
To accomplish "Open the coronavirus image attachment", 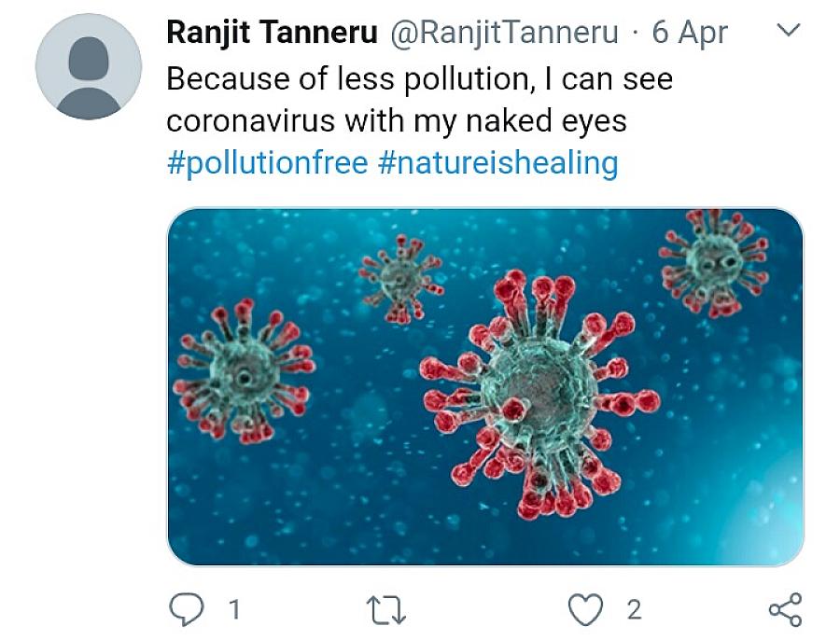I will point(485,386).
